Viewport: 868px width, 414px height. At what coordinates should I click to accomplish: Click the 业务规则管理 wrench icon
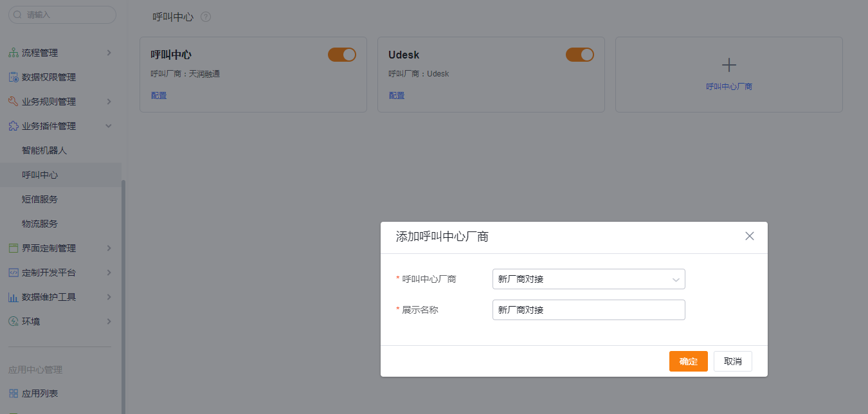coord(13,102)
